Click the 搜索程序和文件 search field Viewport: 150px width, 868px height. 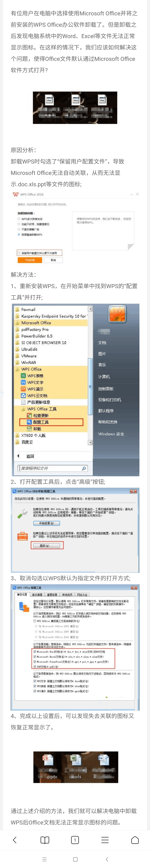pos(53,468)
